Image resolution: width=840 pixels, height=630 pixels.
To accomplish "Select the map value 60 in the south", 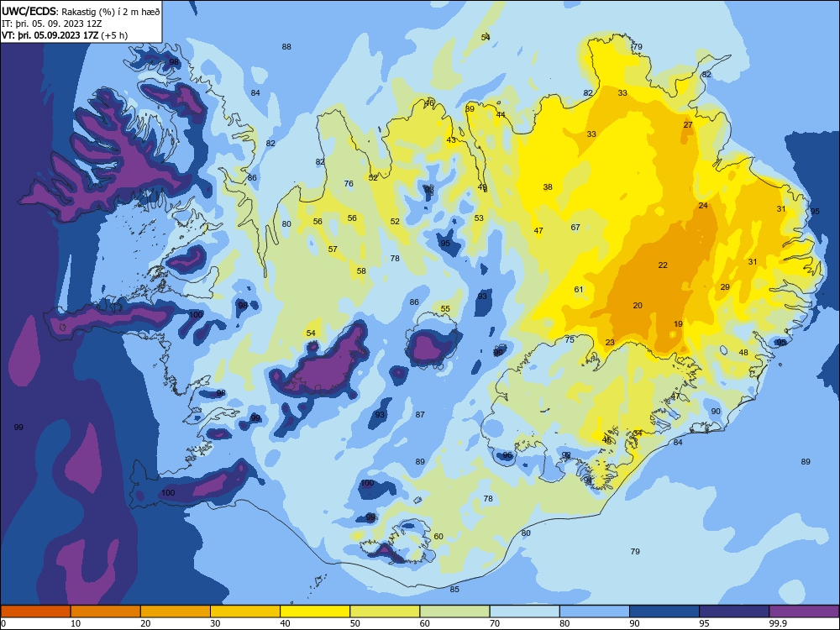I will [x=438, y=537].
